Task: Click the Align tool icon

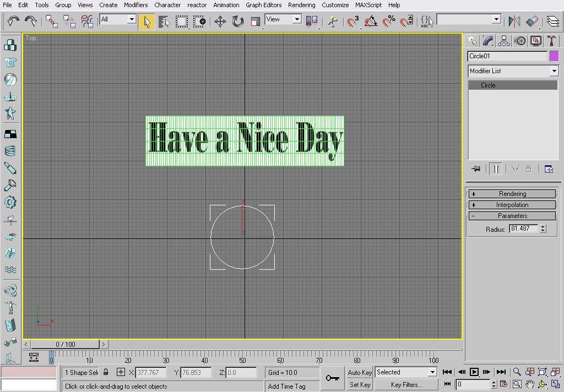Action: (533, 21)
